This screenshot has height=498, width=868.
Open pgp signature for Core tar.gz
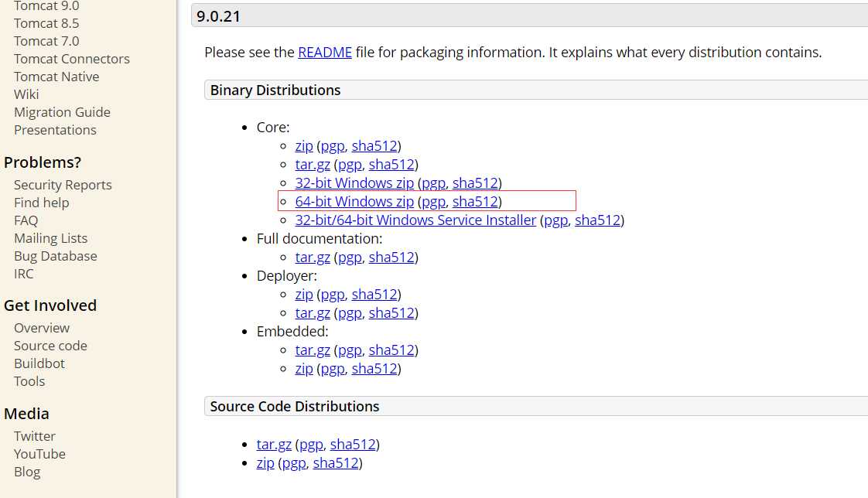click(350, 165)
